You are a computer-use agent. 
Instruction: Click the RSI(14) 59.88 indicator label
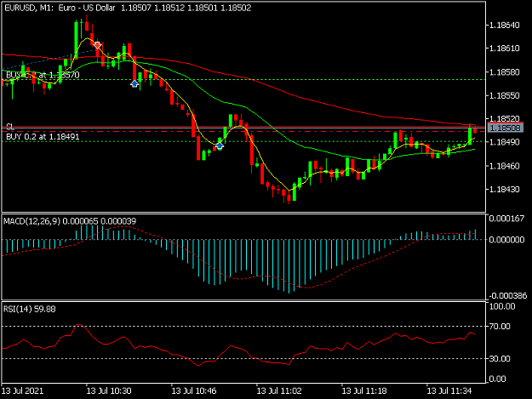[30, 309]
